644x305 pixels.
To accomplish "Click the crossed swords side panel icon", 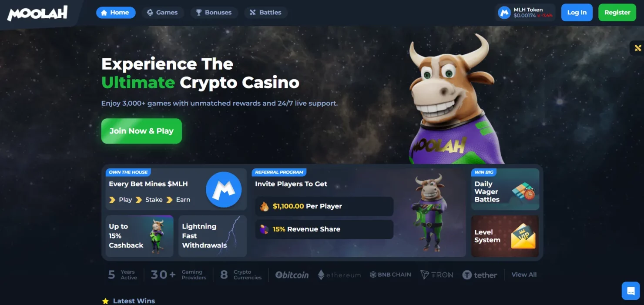I will (x=637, y=48).
